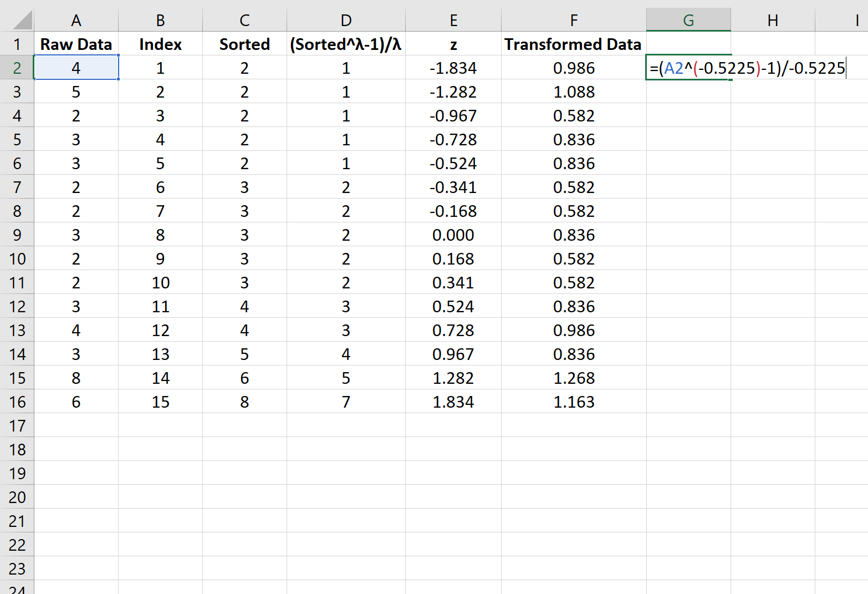Click the formula being edited in G2
The height and width of the screenshot is (594, 868).
tap(747, 68)
